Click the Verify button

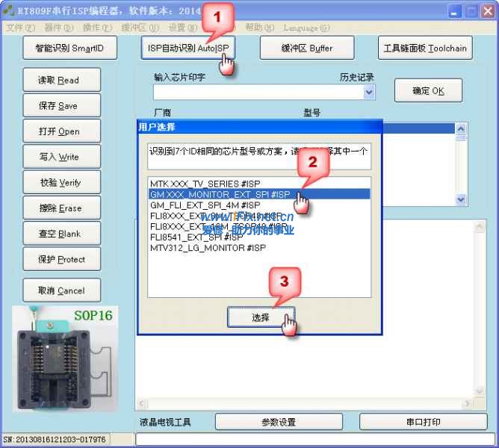pos(60,183)
